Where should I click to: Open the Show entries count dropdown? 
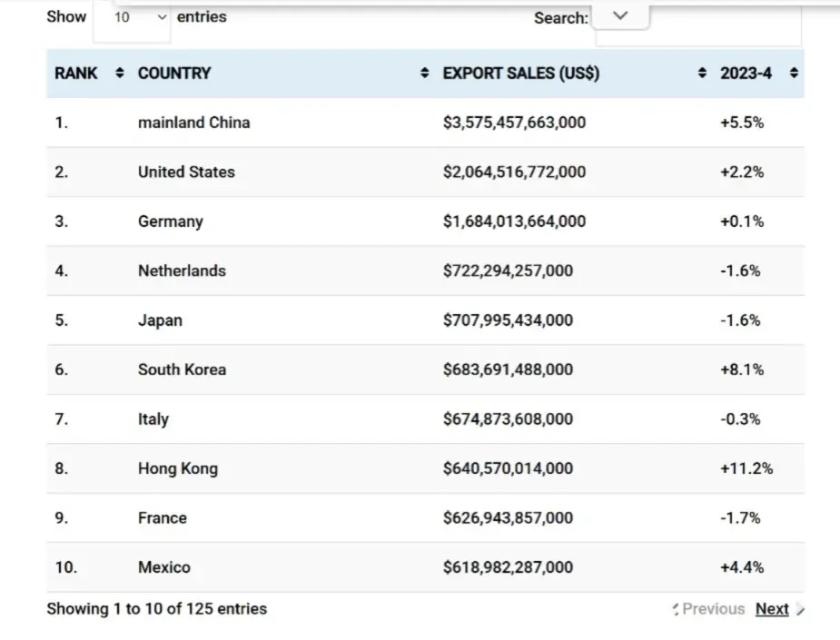pos(133,17)
